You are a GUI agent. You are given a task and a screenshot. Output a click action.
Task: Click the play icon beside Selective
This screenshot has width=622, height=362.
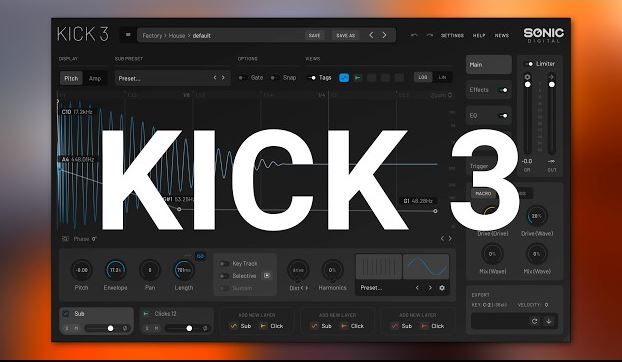[267, 276]
